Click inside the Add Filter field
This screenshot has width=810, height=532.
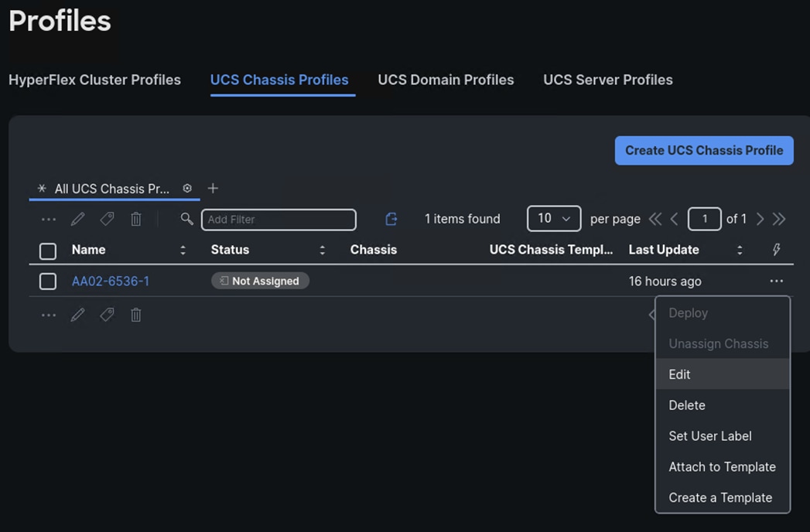(x=279, y=220)
